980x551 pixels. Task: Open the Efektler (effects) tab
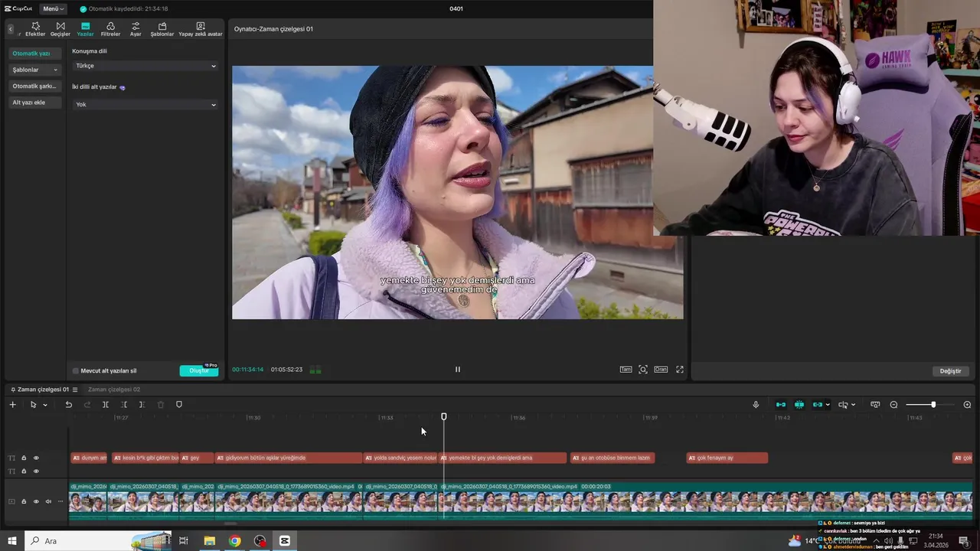(35, 29)
